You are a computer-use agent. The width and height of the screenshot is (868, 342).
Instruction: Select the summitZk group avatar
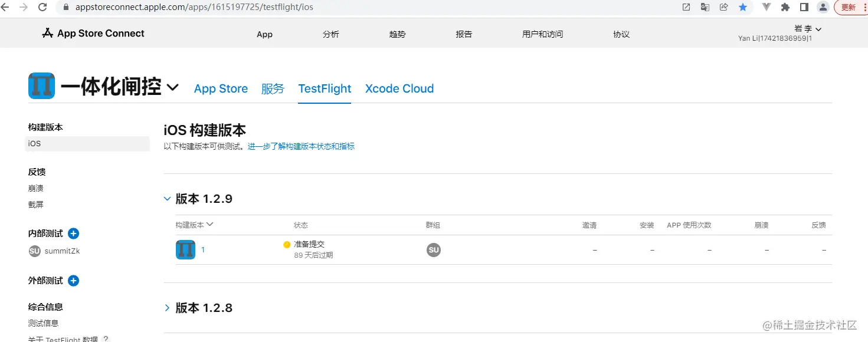(x=34, y=251)
